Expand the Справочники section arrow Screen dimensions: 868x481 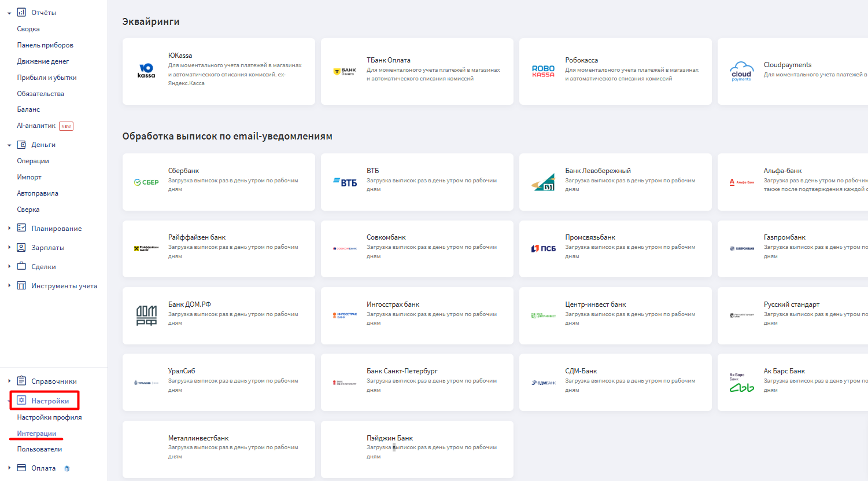9,381
